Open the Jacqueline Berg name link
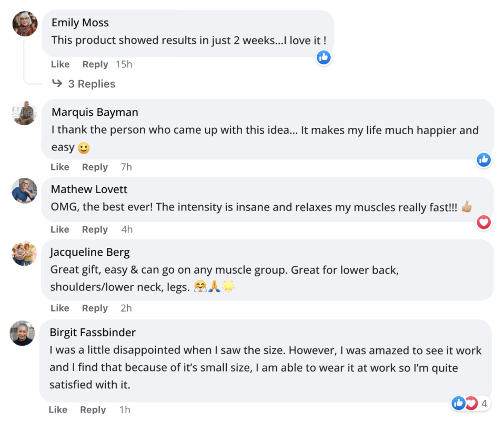Viewport: 504px width, 421px height. [x=89, y=253]
